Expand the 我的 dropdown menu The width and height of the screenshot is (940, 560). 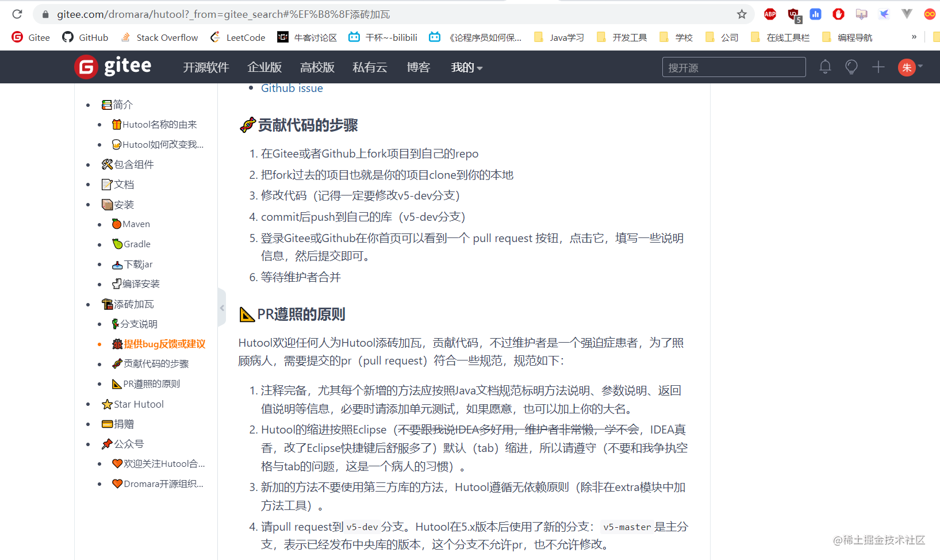(x=467, y=67)
